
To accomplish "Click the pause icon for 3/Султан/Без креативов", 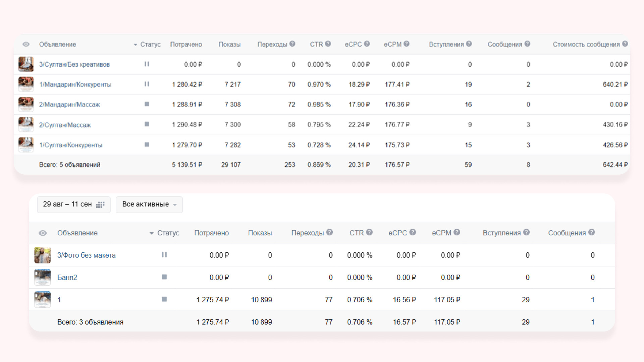I will (147, 64).
